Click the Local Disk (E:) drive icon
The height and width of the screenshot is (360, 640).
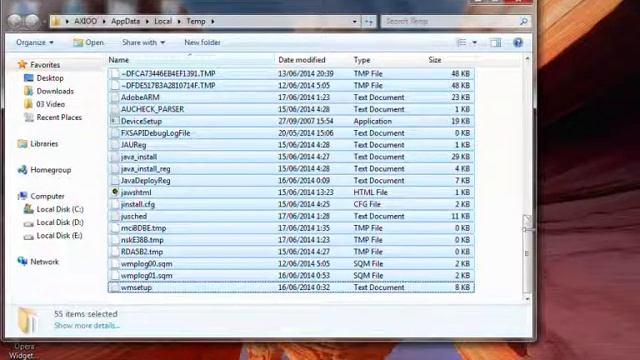coord(29,236)
